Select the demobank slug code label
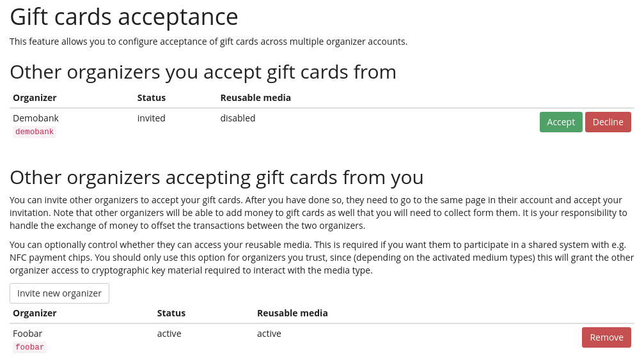 pos(35,132)
